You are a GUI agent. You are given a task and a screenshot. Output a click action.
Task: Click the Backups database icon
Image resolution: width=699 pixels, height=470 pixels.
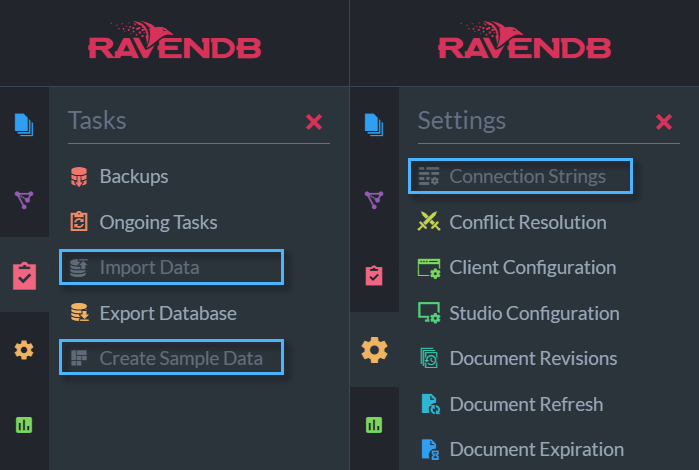pos(79,177)
